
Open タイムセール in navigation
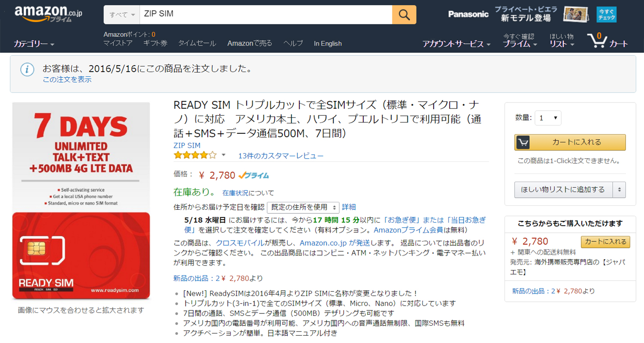pyautogui.click(x=197, y=43)
